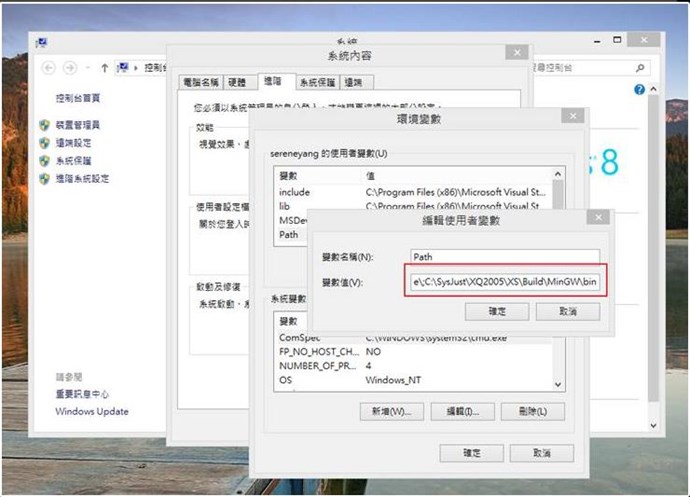The image size is (690, 497).
Task: Maximize the System window
Action: pyautogui.click(x=617, y=40)
